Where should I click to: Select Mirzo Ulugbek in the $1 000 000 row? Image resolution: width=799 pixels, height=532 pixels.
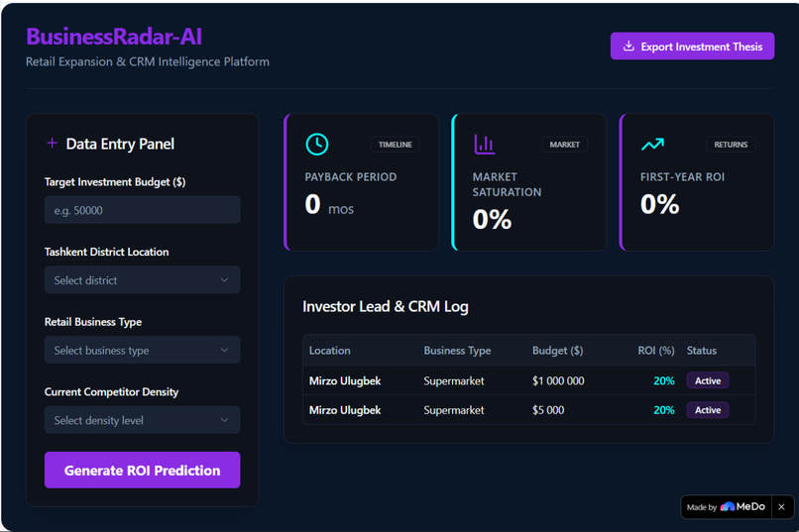click(345, 380)
